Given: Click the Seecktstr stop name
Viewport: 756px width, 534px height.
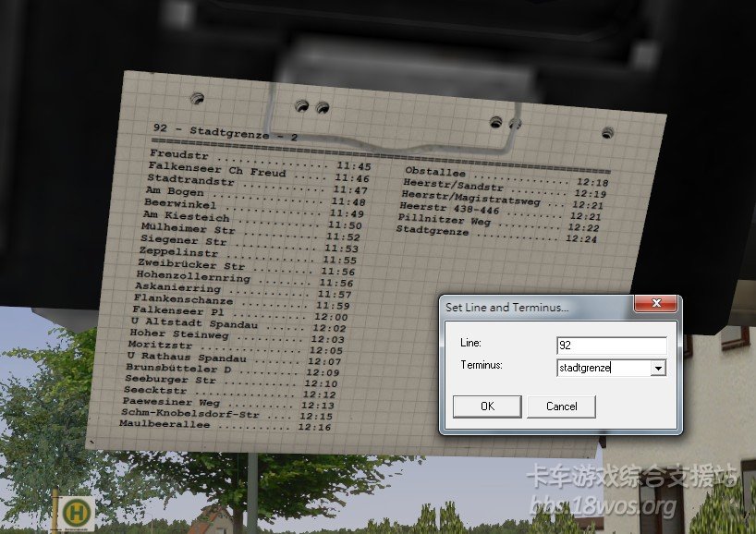Looking at the screenshot, I should click(x=155, y=390).
